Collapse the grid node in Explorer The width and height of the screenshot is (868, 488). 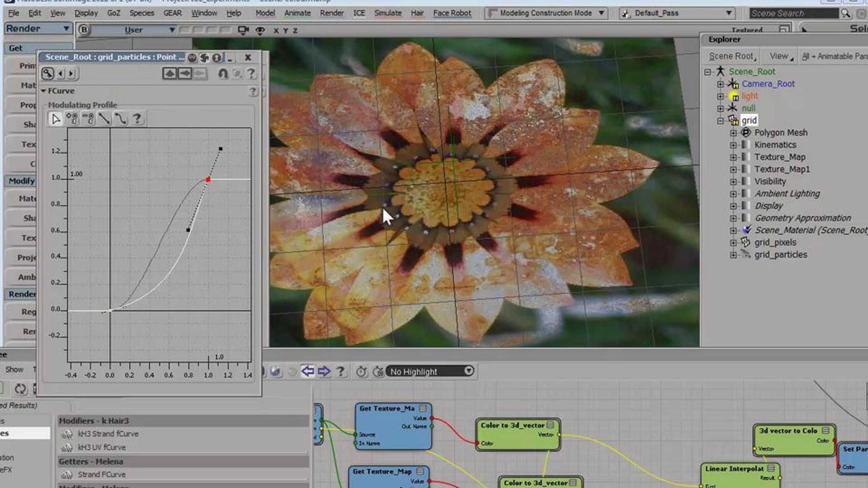(720, 121)
